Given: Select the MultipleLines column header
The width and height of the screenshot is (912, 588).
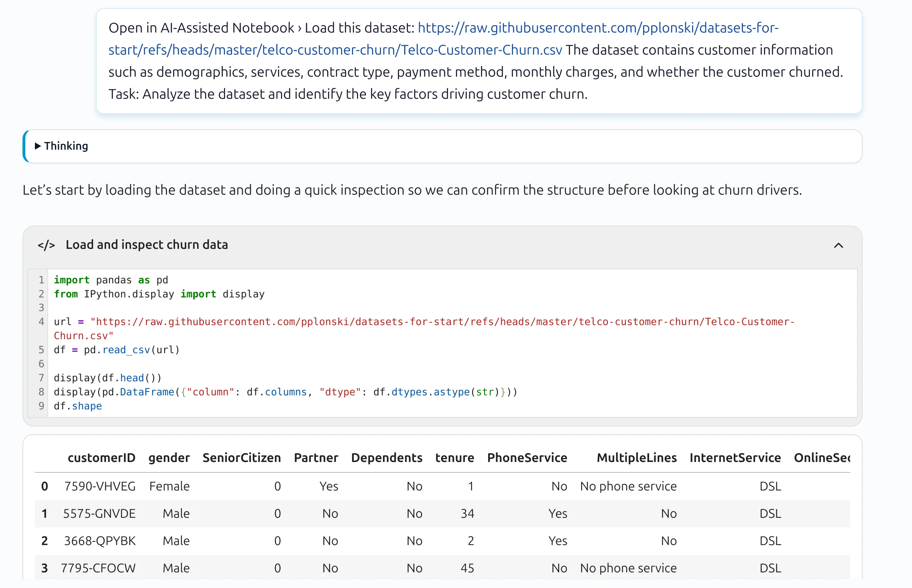Looking at the screenshot, I should pos(636,458).
